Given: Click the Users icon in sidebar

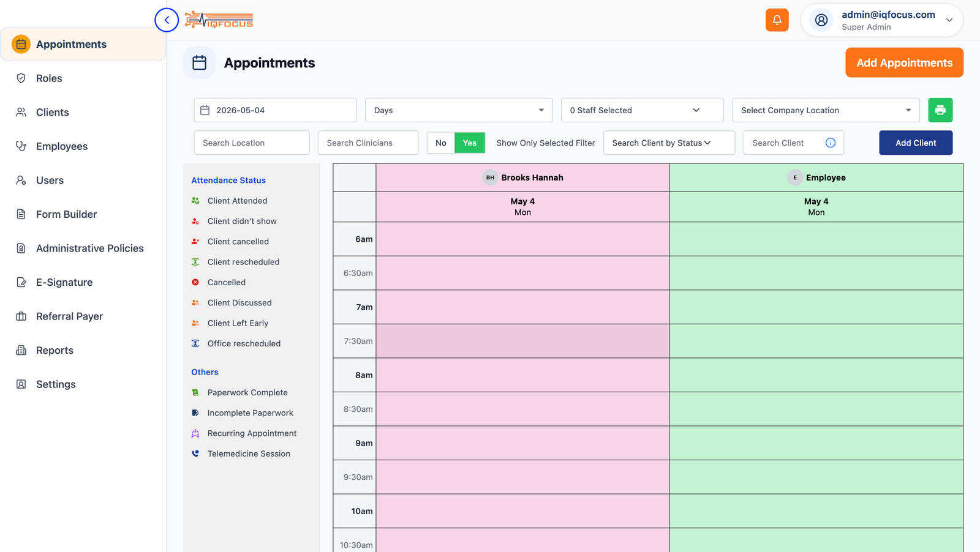Looking at the screenshot, I should [21, 181].
